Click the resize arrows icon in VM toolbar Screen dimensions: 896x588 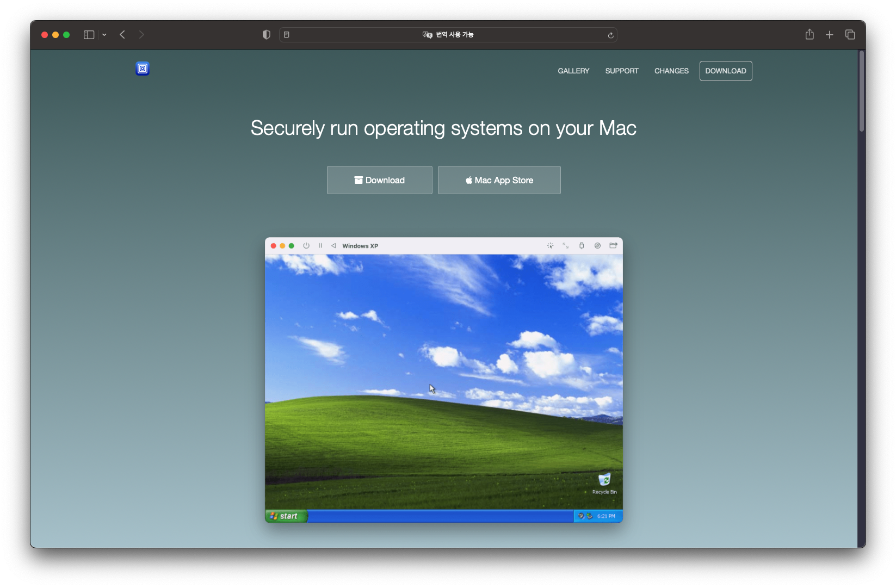(566, 246)
